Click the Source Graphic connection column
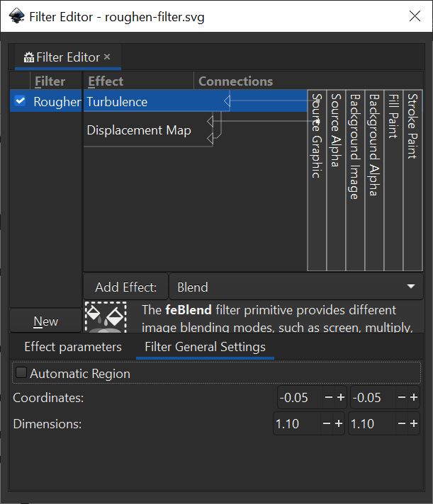The height and width of the screenshot is (504, 433). 317,177
